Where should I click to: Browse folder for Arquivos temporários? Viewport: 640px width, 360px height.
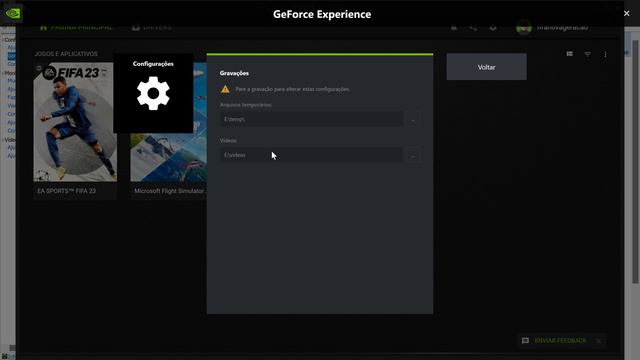click(413, 120)
